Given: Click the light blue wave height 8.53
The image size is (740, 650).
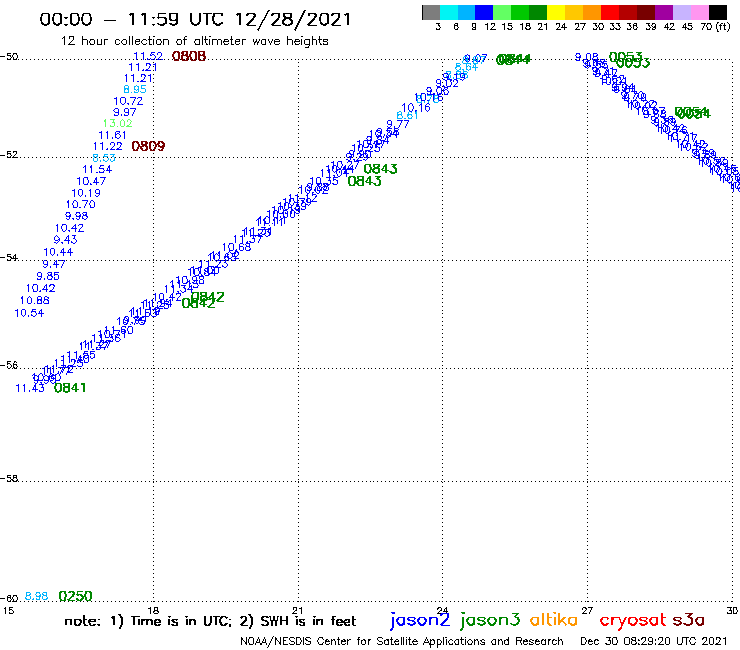Looking at the screenshot, I should click(104, 158).
